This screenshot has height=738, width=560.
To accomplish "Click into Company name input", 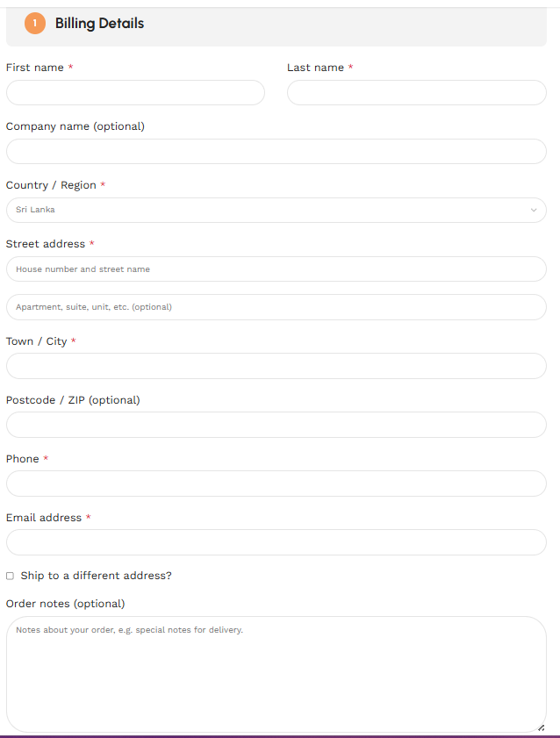I will [276, 151].
